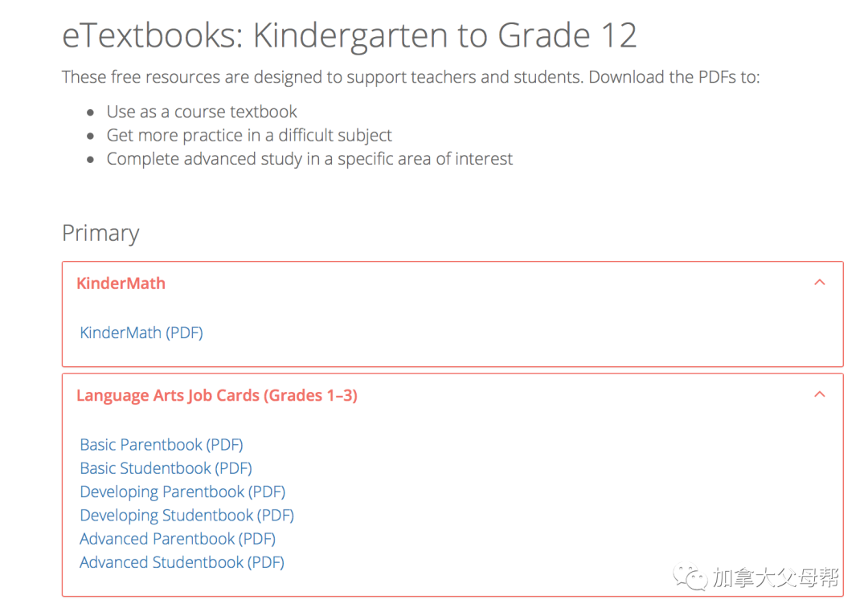Download the Advanced Studentbook PDF
Screen dimensions: 868x616
[182, 561]
